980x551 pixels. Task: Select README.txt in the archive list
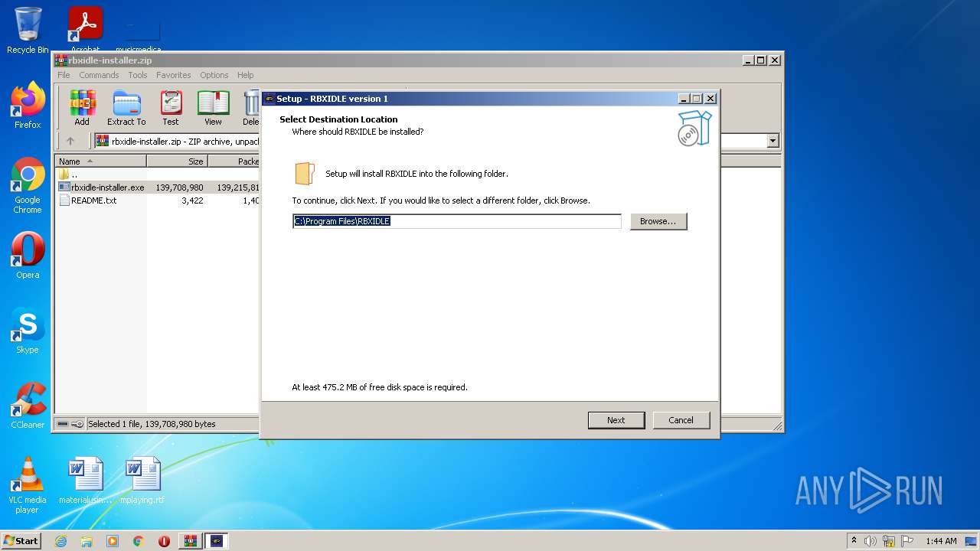click(x=87, y=201)
